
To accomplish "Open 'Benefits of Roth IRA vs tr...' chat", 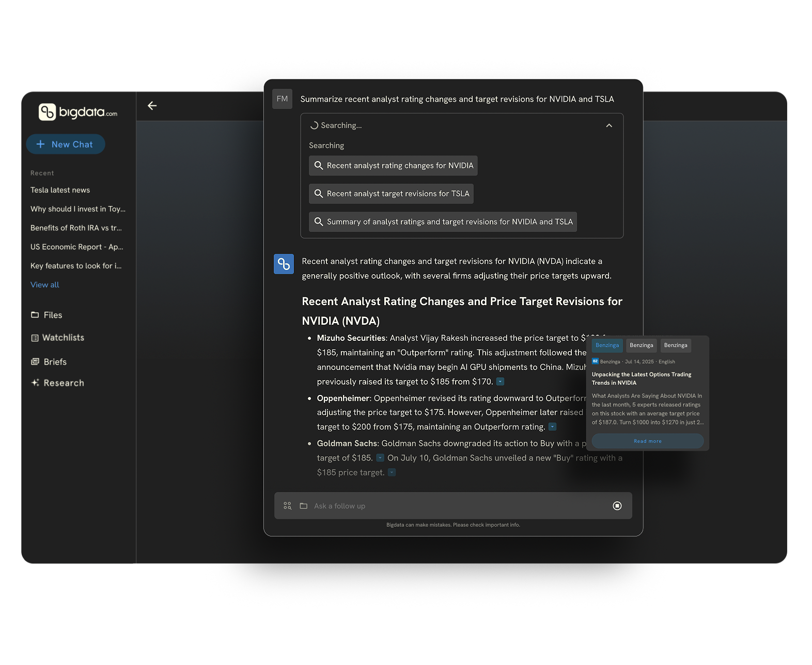I will coord(76,228).
